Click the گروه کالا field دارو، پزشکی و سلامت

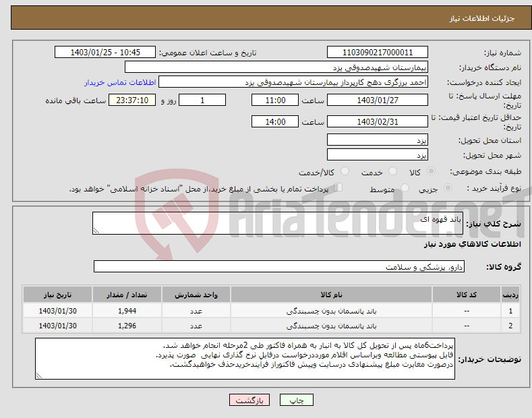[279, 267]
